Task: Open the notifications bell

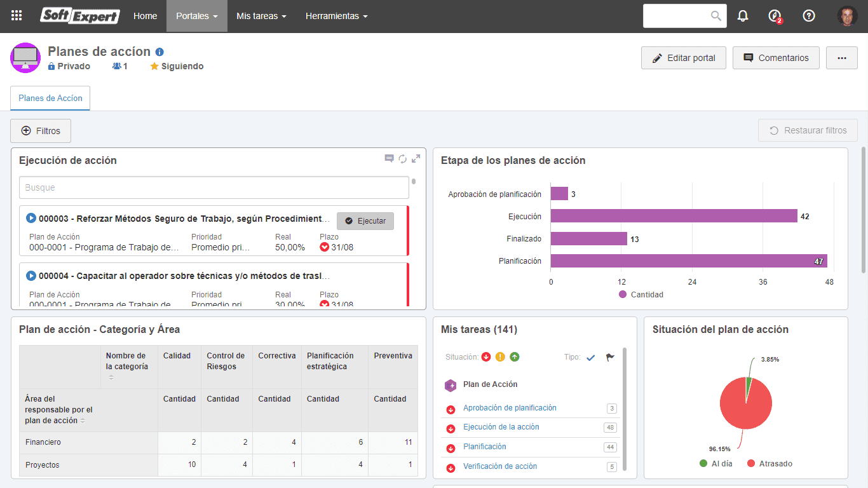Action: [743, 16]
